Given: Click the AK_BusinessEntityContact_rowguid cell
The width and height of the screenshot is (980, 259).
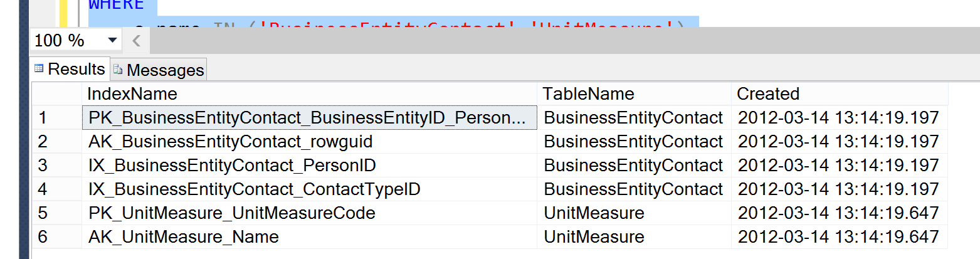Looking at the screenshot, I should (231, 142).
